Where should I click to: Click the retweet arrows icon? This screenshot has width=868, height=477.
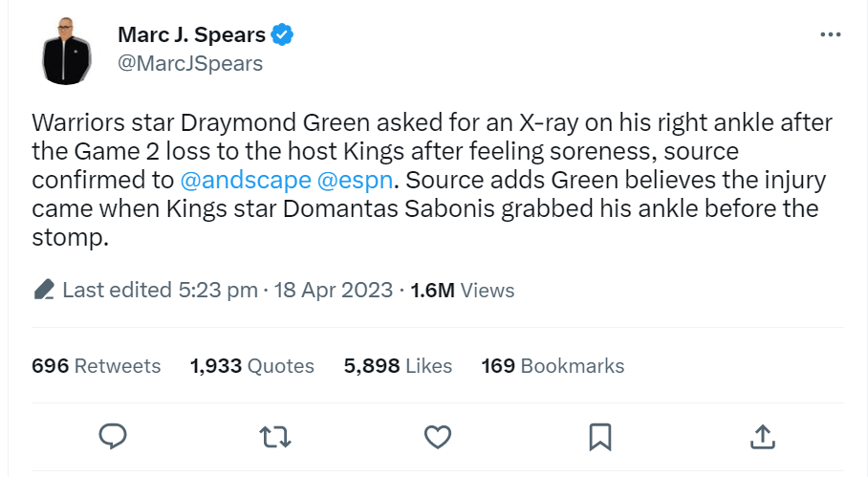[x=275, y=437]
